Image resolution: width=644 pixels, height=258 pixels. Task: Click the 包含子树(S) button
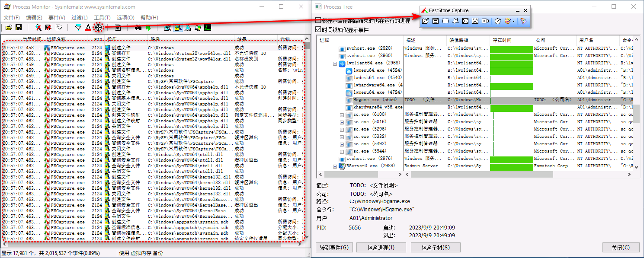(x=436, y=248)
